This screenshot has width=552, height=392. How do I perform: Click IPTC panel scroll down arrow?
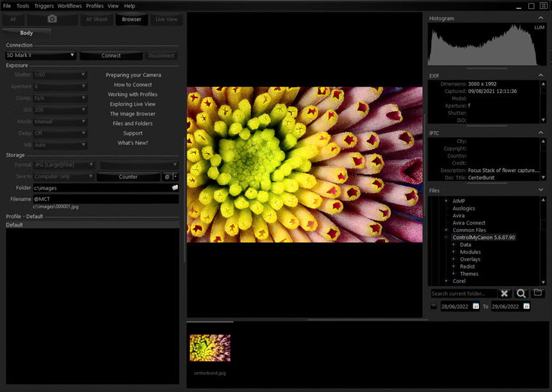pos(543,177)
